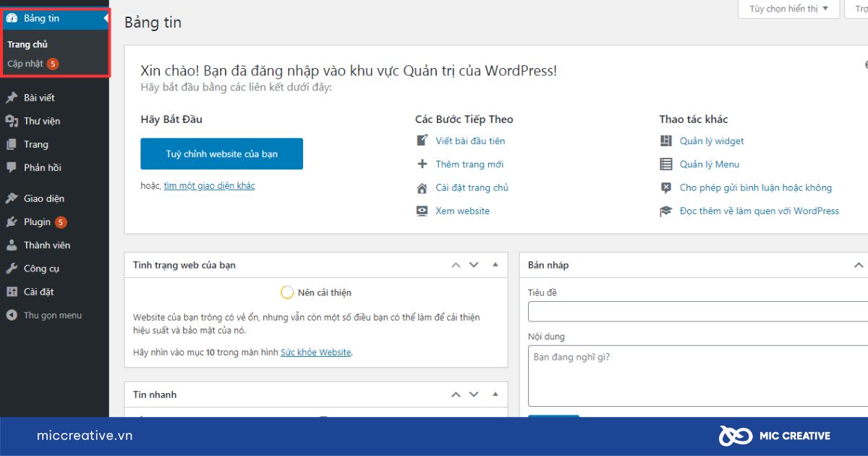Click the plus icon beside Thêm trang mới

(422, 164)
